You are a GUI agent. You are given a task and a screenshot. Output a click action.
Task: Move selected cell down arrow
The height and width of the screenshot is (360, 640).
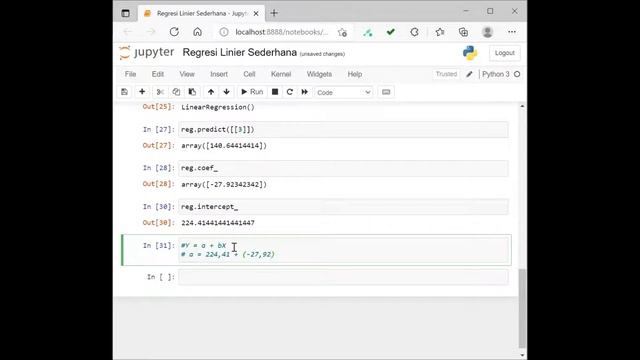pos(227,92)
